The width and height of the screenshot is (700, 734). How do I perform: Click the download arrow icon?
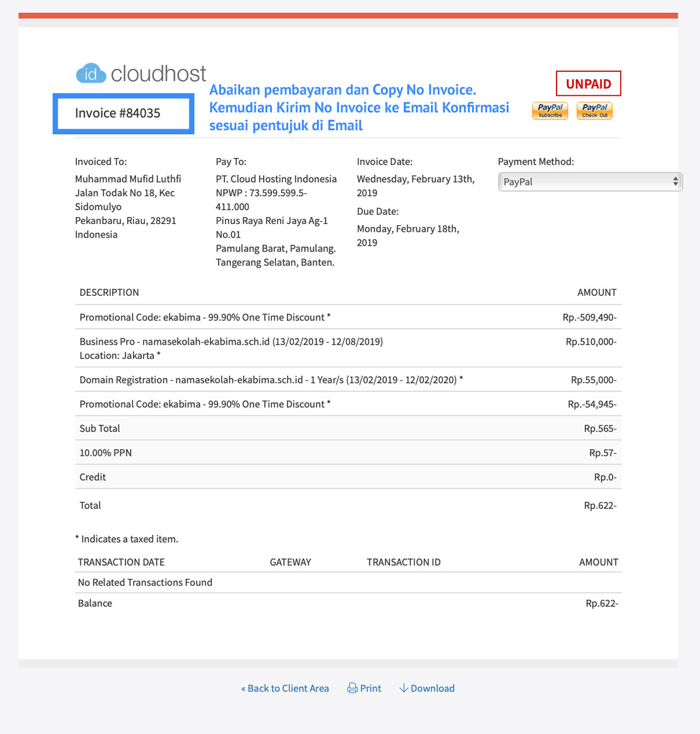(x=403, y=688)
